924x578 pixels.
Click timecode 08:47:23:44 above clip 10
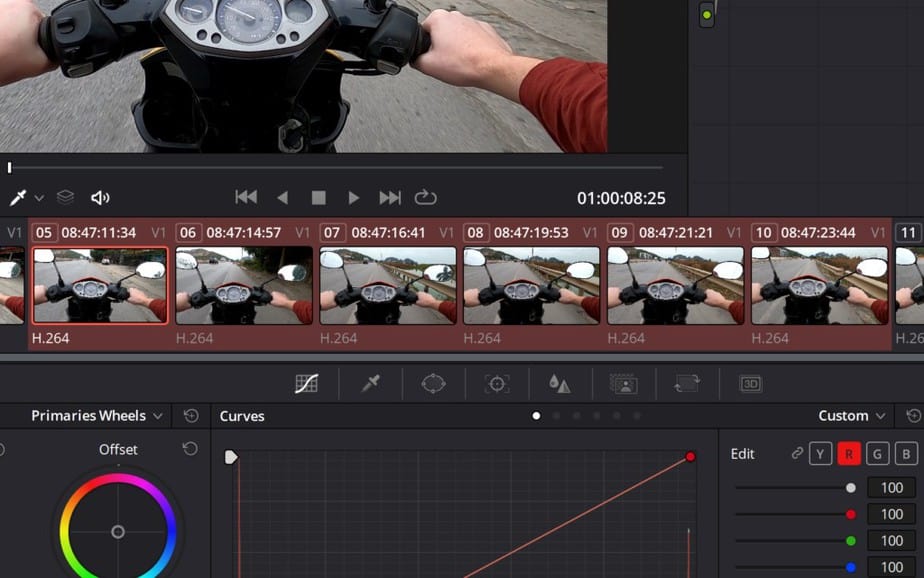818,233
